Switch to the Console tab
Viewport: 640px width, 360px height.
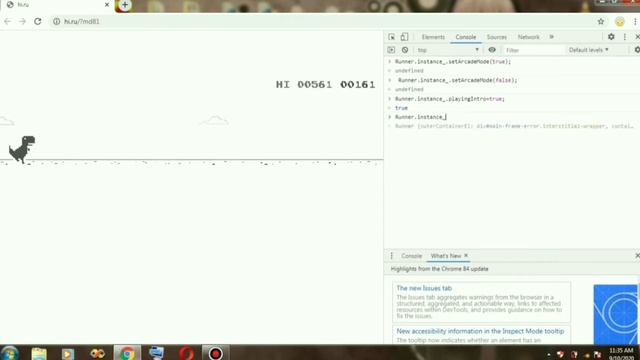click(x=466, y=37)
